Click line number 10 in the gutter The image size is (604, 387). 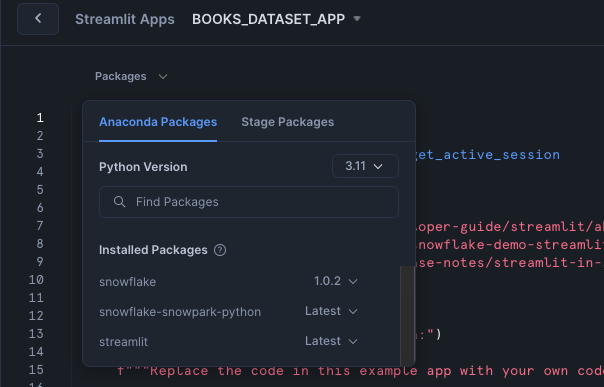36,280
